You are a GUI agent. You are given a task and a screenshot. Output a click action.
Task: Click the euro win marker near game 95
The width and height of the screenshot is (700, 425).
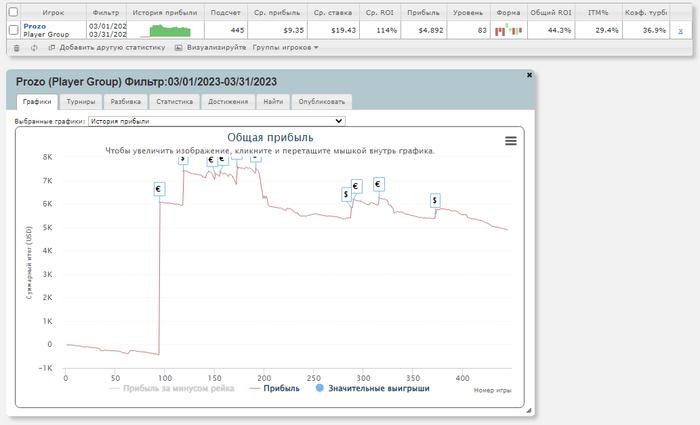coord(159,189)
